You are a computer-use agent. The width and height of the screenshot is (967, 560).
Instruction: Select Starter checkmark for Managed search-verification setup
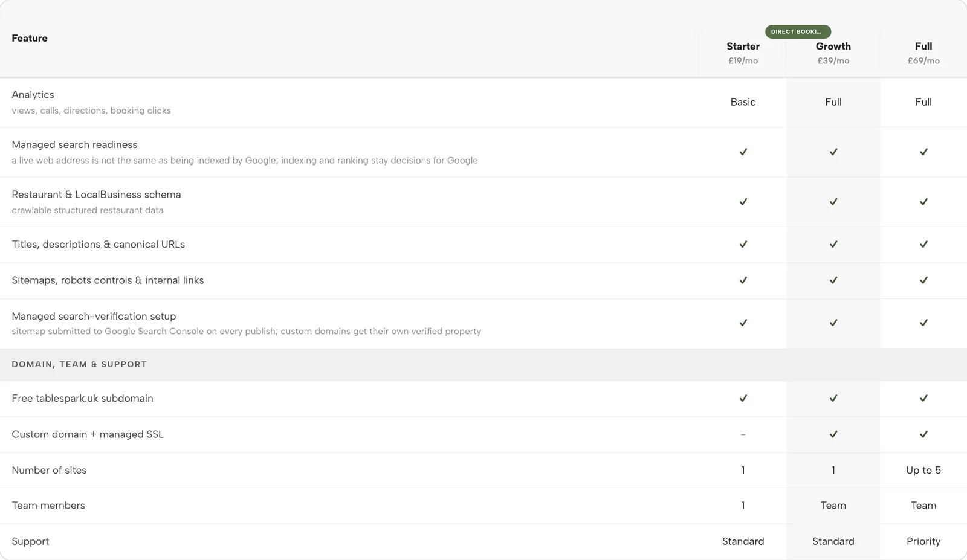(743, 323)
